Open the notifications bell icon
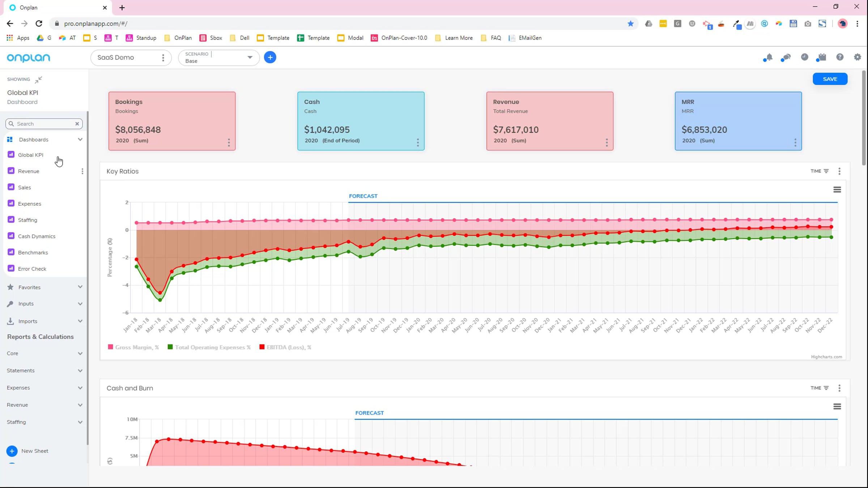The image size is (868, 488). [768, 57]
